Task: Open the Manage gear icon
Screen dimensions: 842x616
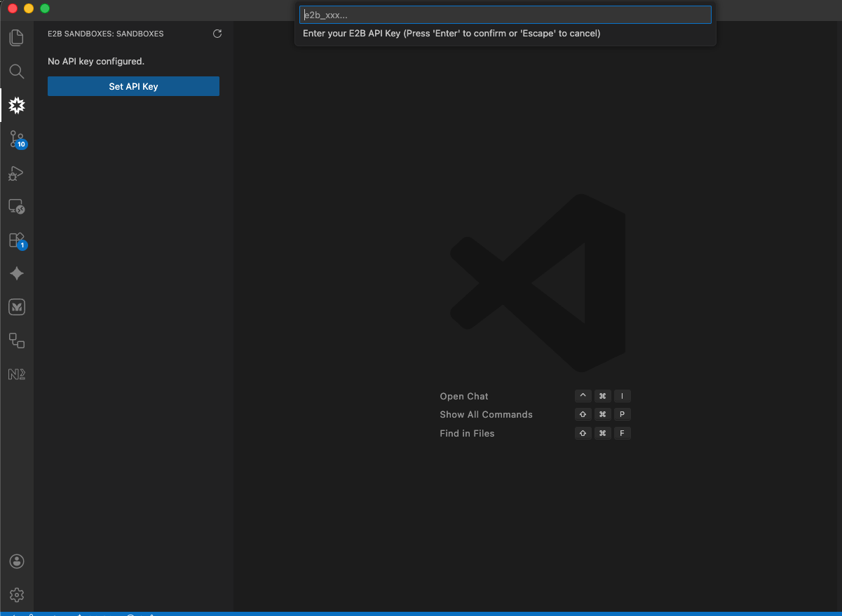Action: pos(17,595)
